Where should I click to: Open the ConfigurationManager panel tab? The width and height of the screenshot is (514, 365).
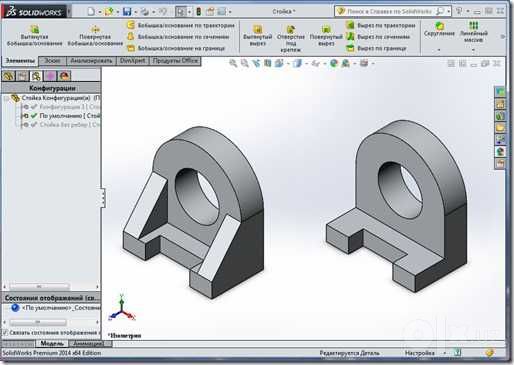click(x=36, y=76)
